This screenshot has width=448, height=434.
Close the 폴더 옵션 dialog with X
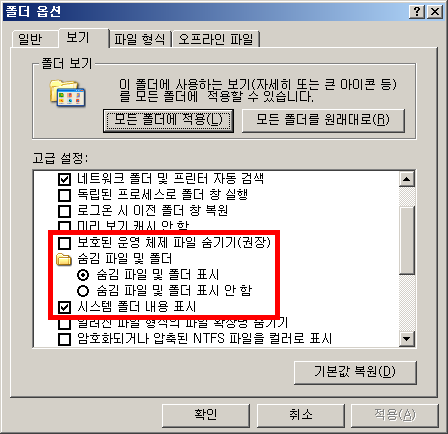[x=435, y=12]
